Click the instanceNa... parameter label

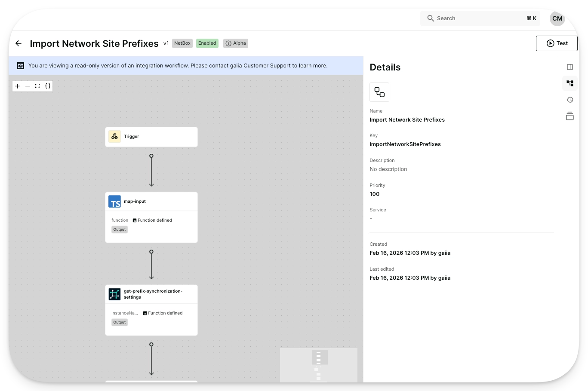point(125,313)
